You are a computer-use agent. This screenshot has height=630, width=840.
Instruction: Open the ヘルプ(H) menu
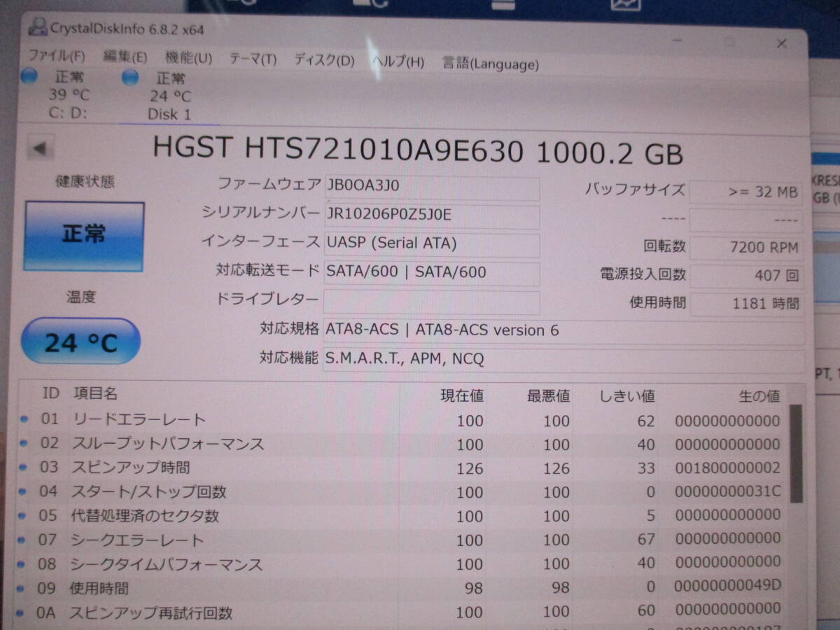pos(398,62)
